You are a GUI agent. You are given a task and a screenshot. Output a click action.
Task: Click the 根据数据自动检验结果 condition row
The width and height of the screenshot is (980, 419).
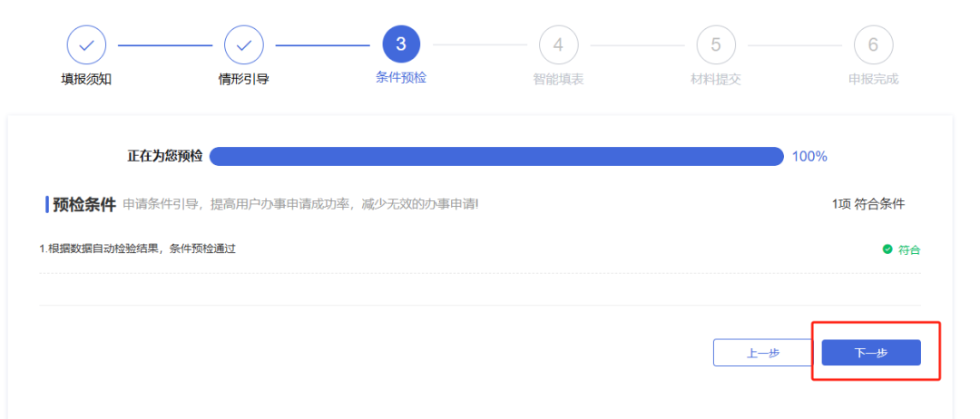pos(138,248)
